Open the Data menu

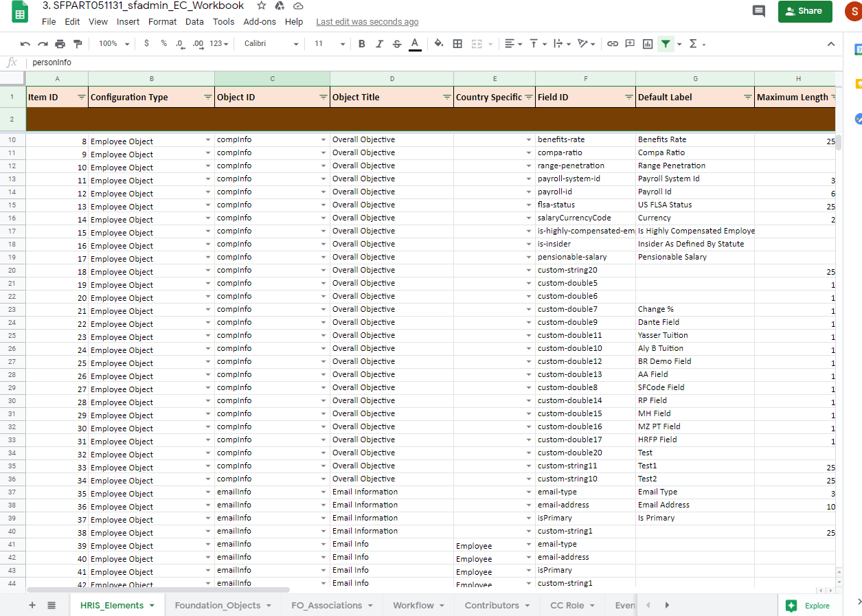coord(194,22)
